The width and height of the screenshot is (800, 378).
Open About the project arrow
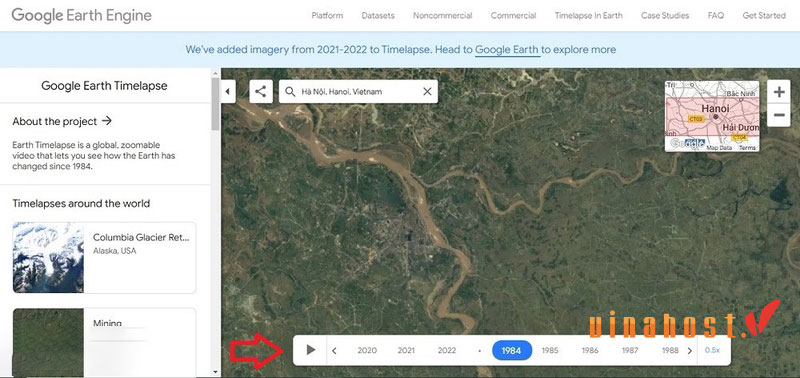click(107, 121)
